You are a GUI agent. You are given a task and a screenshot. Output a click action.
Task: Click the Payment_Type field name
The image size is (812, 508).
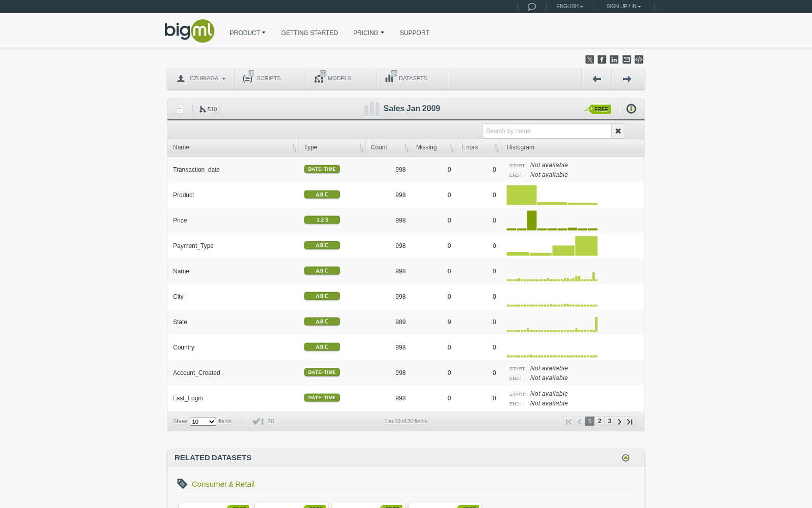click(193, 246)
